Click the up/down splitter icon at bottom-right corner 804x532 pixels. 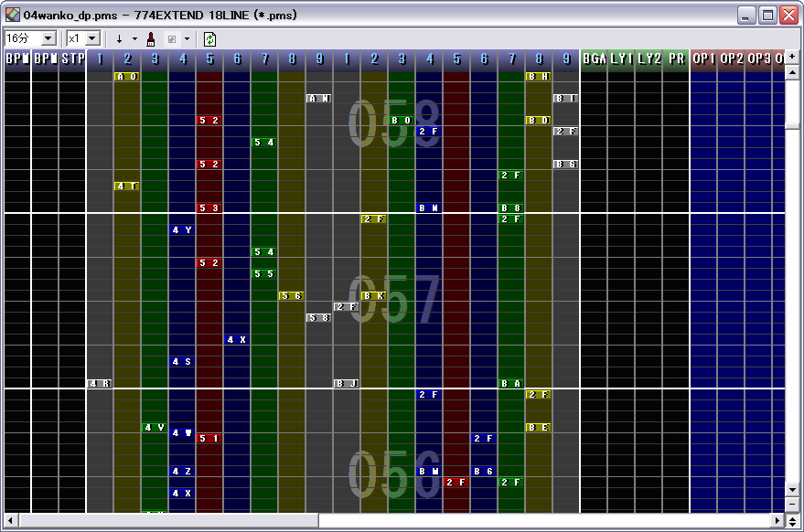click(x=792, y=520)
